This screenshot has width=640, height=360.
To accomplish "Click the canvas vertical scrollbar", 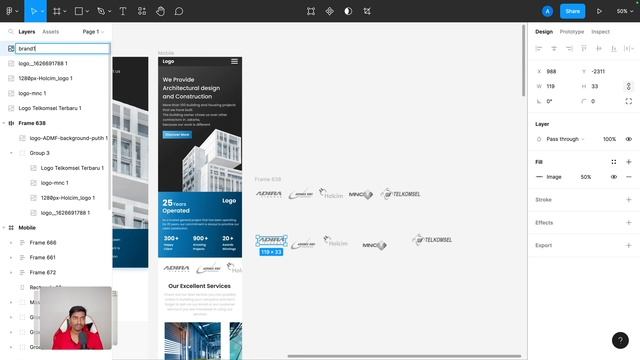I will 523,61.
